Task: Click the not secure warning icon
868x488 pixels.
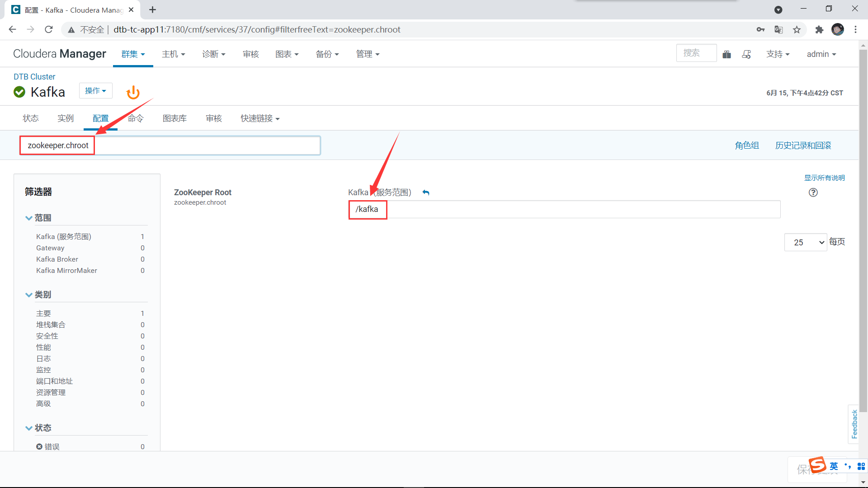Action: point(71,30)
